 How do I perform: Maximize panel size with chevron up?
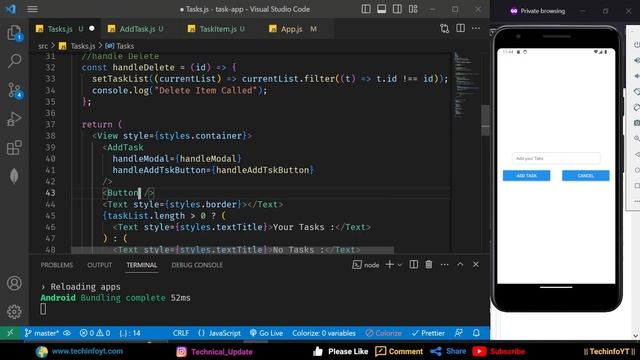click(460, 264)
